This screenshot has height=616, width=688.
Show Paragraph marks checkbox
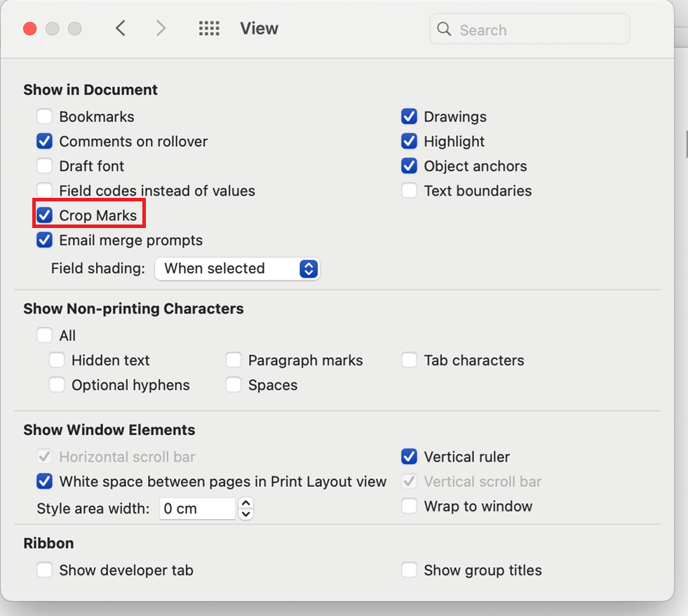click(234, 360)
